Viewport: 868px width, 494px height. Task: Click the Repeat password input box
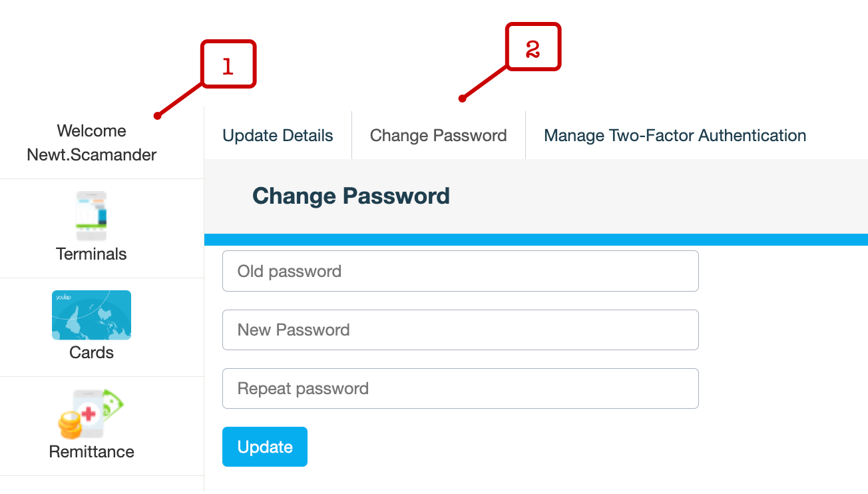point(460,388)
